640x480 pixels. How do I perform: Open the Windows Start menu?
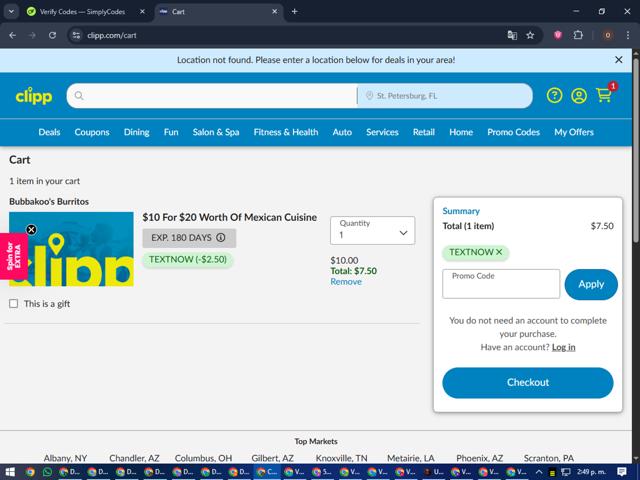pyautogui.click(x=9, y=472)
